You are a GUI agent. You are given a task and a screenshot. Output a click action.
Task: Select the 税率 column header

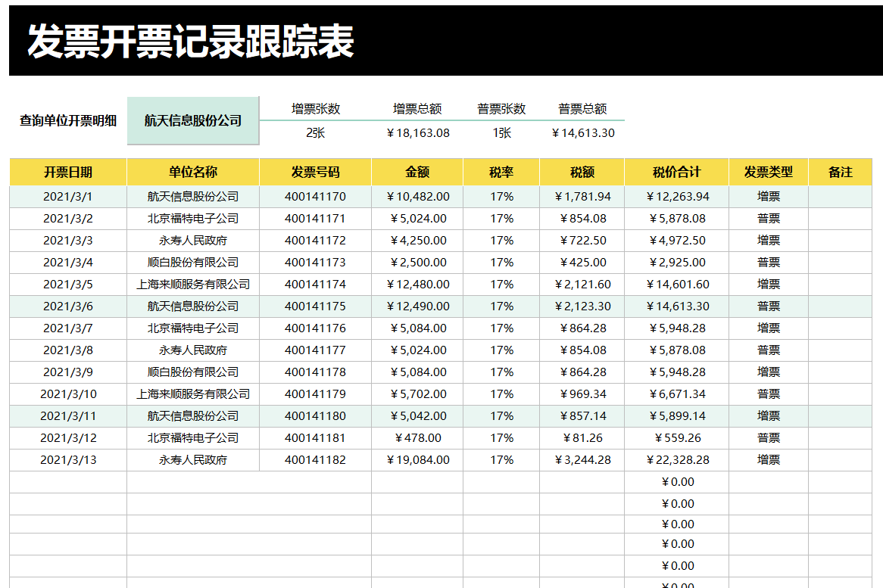tap(501, 172)
